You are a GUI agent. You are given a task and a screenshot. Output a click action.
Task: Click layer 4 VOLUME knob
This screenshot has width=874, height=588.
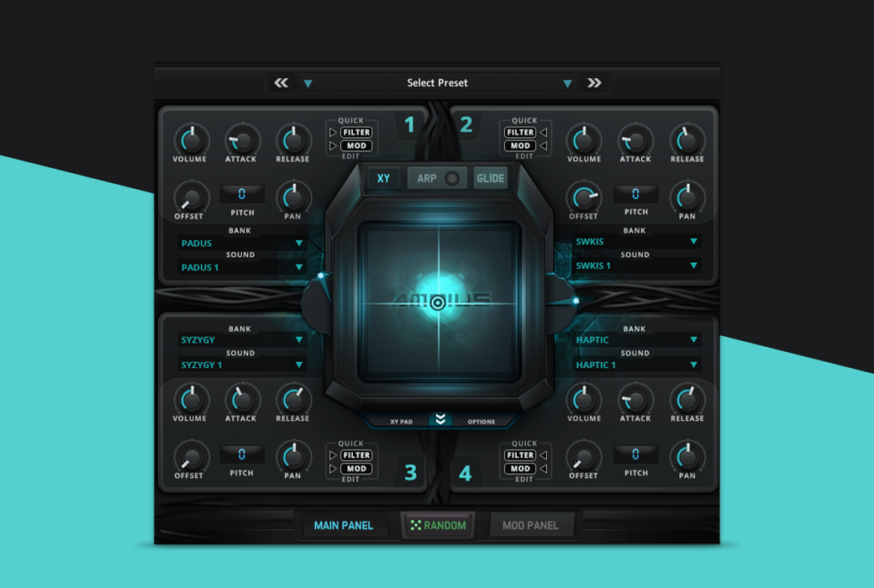point(584,400)
